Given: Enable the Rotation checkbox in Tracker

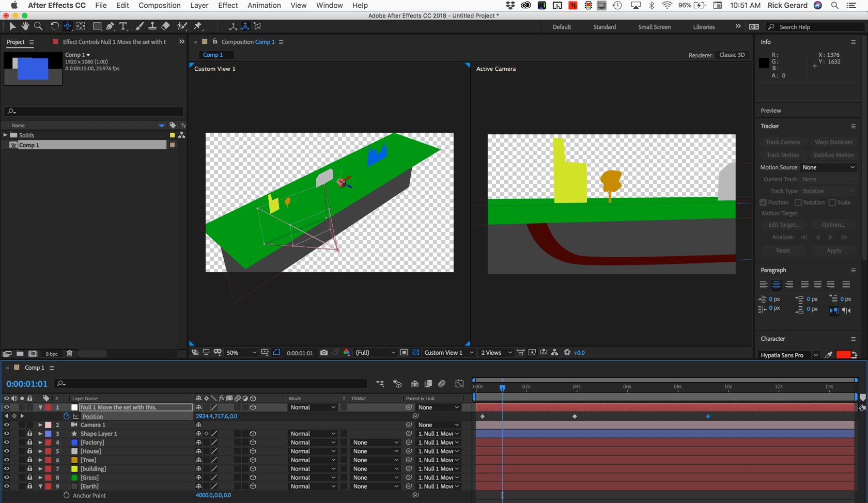Looking at the screenshot, I should click(798, 202).
